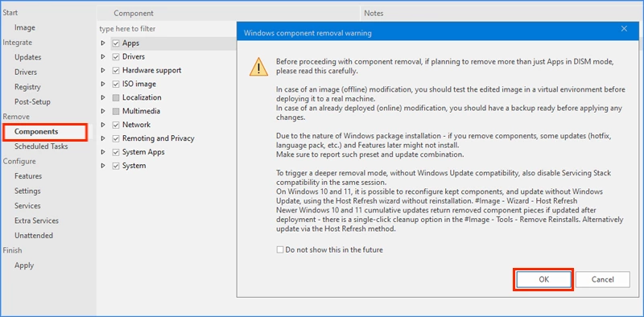Expand the Multimedia node
644x317 pixels.
click(x=103, y=111)
